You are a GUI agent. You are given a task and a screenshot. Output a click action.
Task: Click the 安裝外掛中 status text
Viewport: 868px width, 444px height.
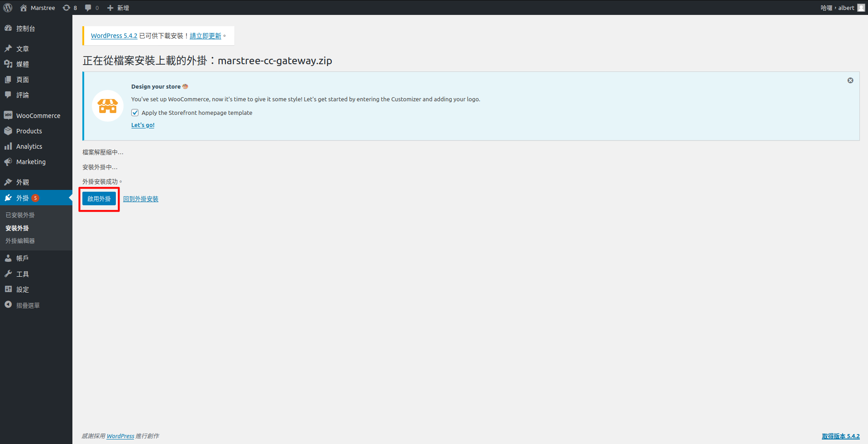coord(100,167)
